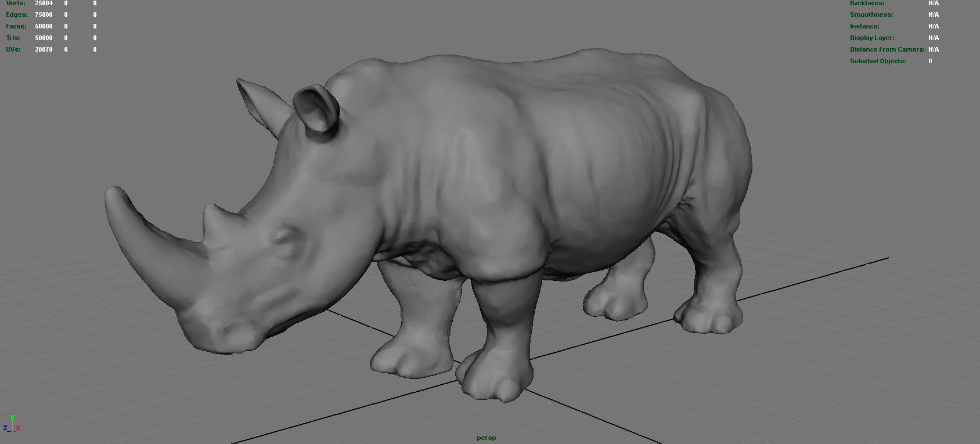Image resolution: width=980 pixels, height=444 pixels.
Task: Click the N/A value beside Distance From Camera
Action: (934, 49)
